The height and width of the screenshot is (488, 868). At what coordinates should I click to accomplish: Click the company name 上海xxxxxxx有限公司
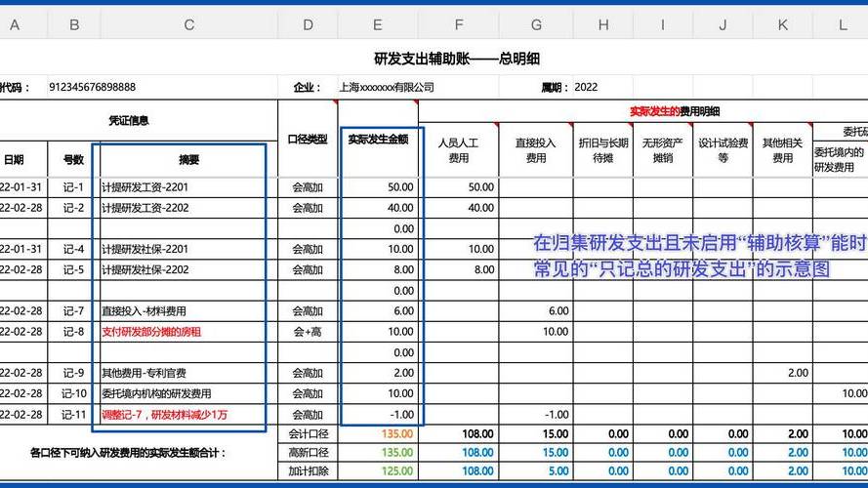tap(387, 87)
